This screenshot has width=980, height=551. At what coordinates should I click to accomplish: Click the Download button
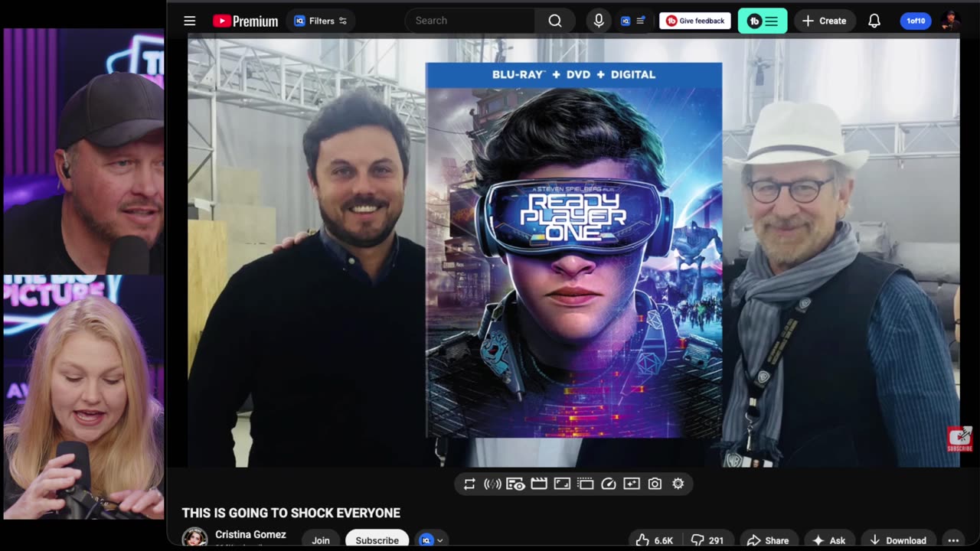click(898, 540)
